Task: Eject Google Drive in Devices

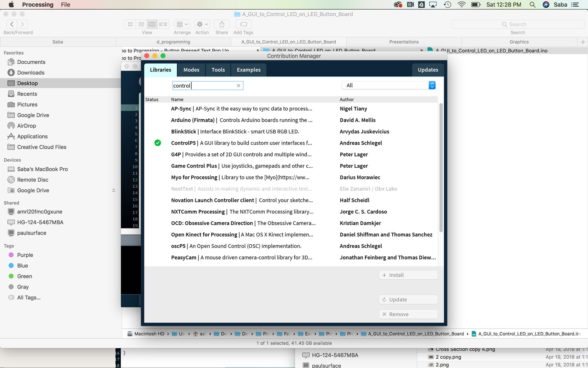Action: [x=114, y=190]
